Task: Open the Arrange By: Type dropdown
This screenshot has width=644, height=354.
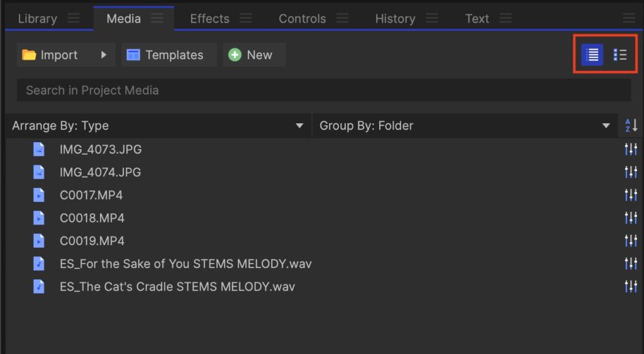Action: (157, 126)
